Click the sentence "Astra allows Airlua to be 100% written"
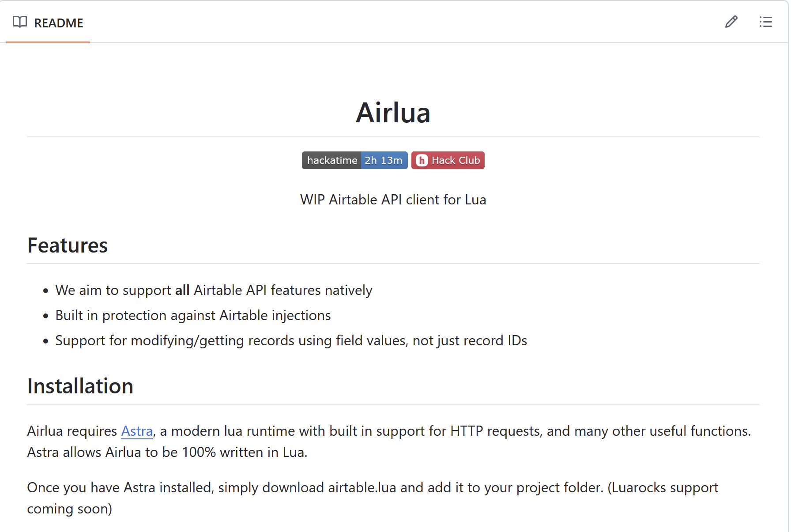791x532 pixels. tap(167, 452)
